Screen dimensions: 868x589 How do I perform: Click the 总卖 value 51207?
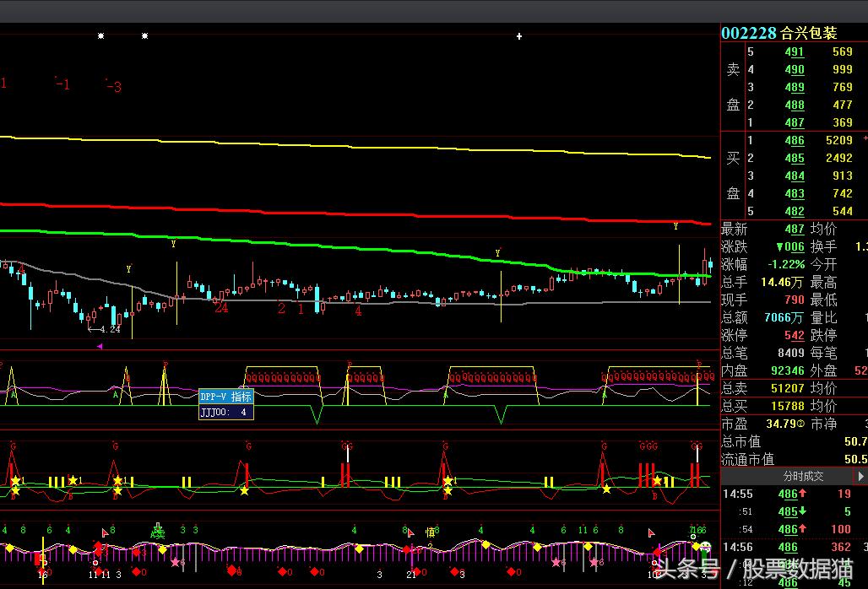coord(788,388)
